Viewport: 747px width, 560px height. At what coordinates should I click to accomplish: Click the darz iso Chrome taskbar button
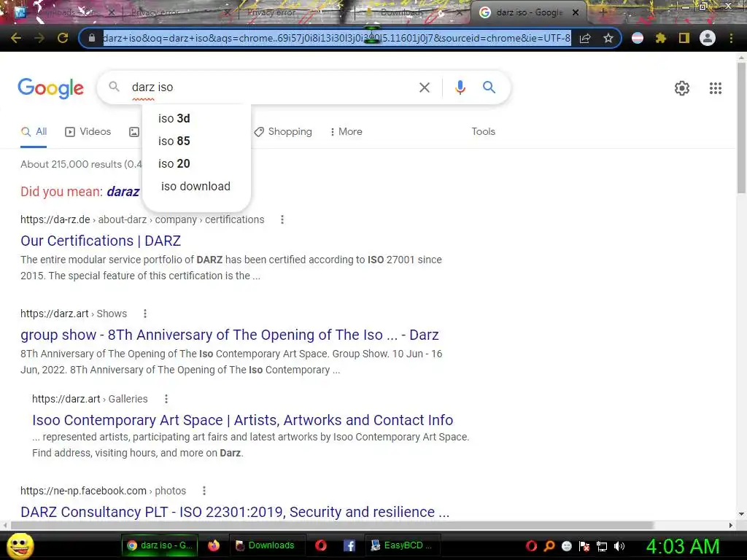[160, 545]
